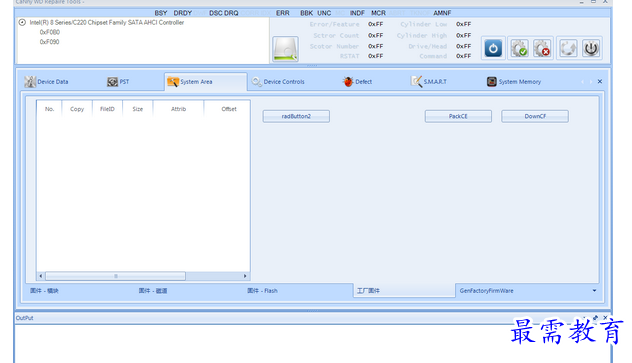Click the ERR status indicator
Screen dimensions: 632x363
pyautogui.click(x=283, y=13)
